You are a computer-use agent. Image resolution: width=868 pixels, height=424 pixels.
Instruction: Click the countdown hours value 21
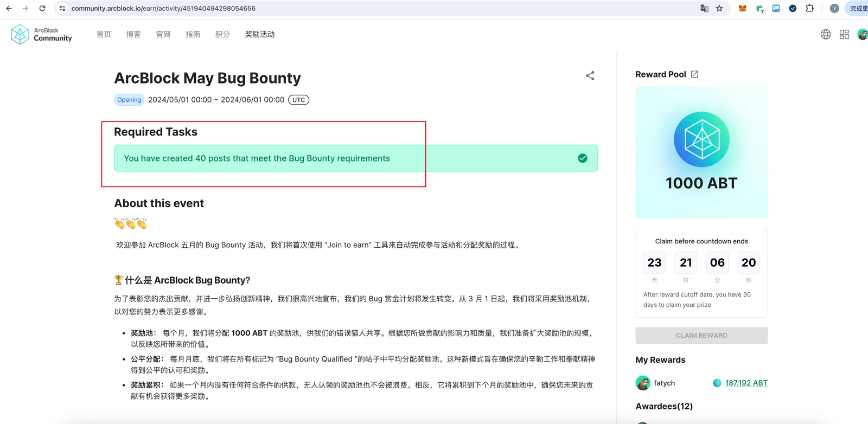686,262
